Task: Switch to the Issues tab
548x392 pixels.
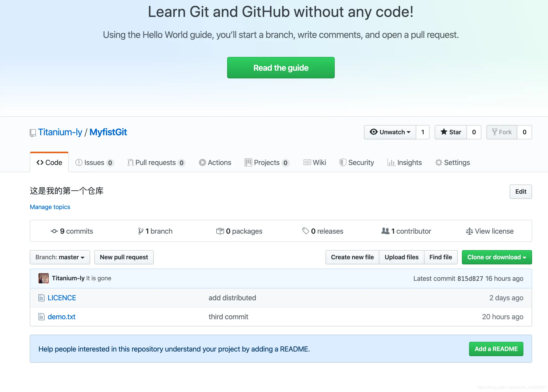Action: [x=94, y=163]
